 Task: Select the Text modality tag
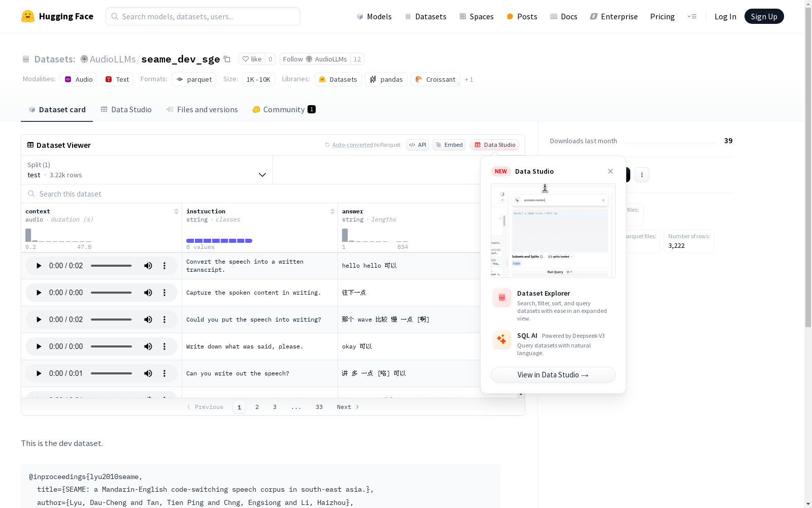[x=117, y=79]
